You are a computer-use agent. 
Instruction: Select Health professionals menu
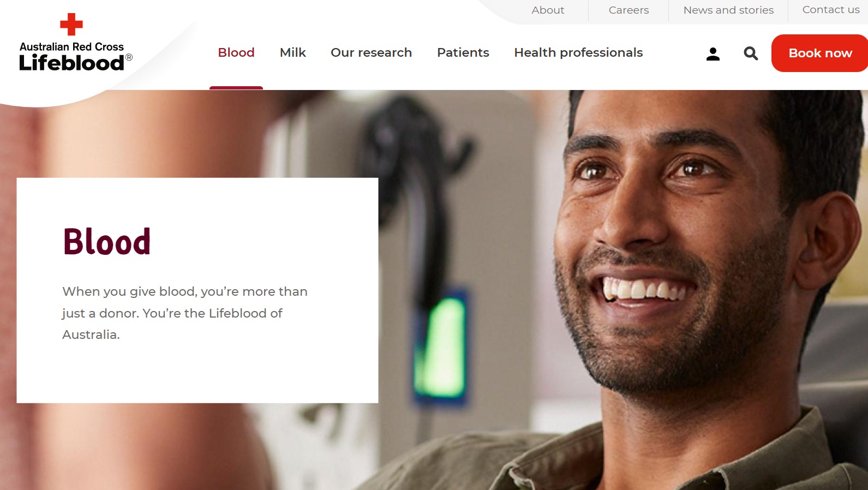click(578, 52)
